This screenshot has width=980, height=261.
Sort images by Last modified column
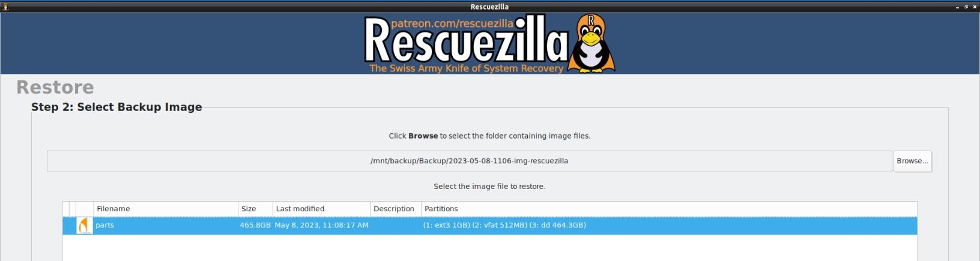321,209
